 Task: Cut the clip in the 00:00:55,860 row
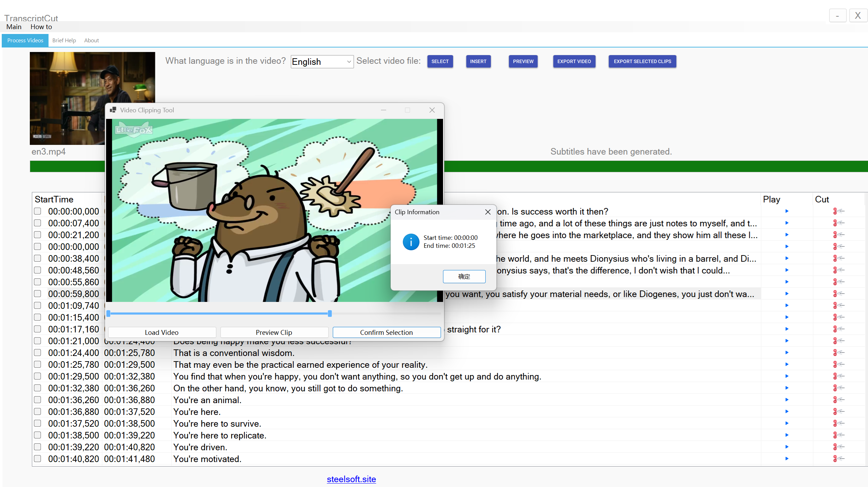click(x=839, y=282)
